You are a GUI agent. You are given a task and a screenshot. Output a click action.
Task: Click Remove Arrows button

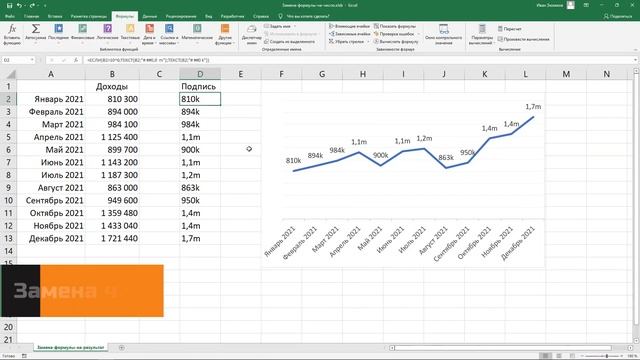(x=347, y=42)
